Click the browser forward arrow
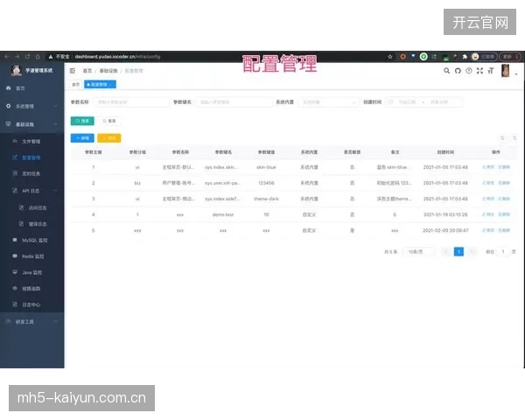Image resolution: width=525 pixels, height=420 pixels. [17, 57]
